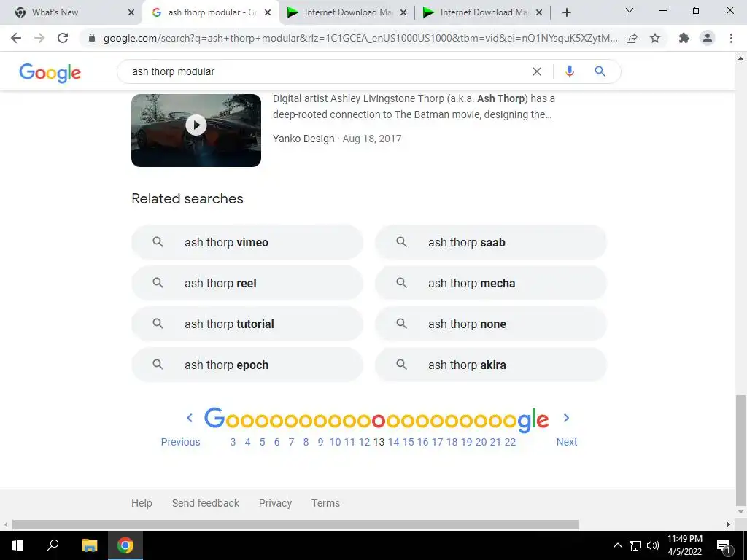The image size is (747, 560).
Task: Start voice search with microphone icon
Action: click(569, 71)
